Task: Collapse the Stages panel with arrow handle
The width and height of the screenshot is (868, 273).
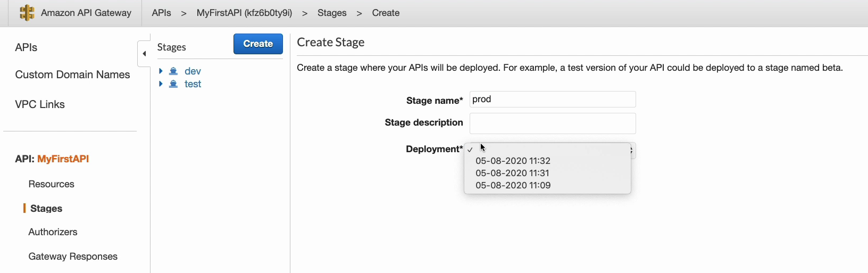Action: (144, 54)
